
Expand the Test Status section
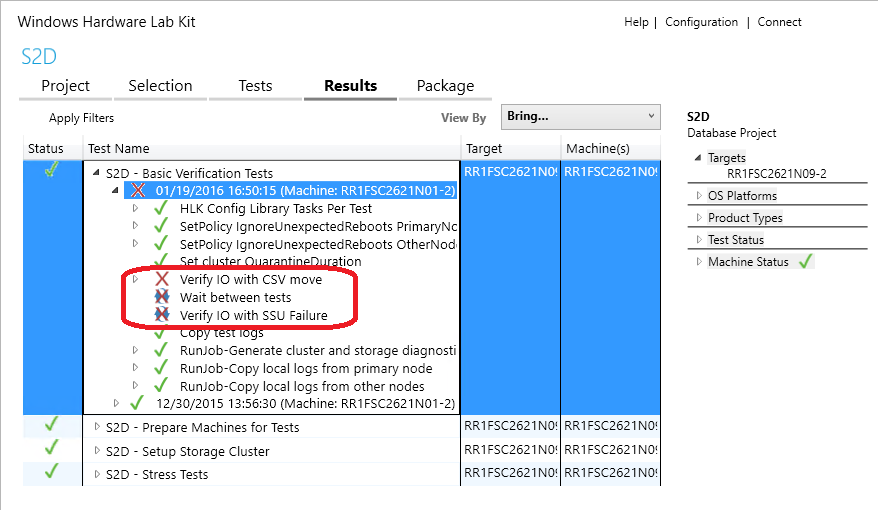tap(699, 240)
